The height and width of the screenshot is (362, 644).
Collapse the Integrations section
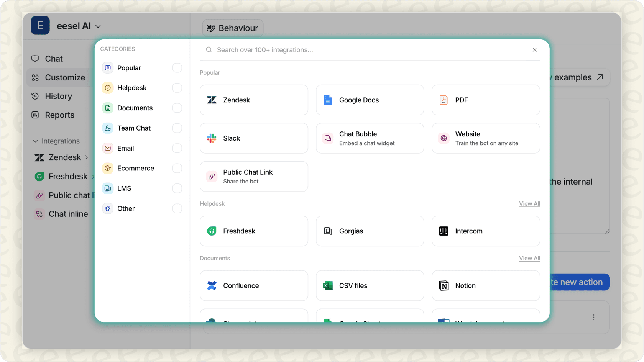coord(35,141)
